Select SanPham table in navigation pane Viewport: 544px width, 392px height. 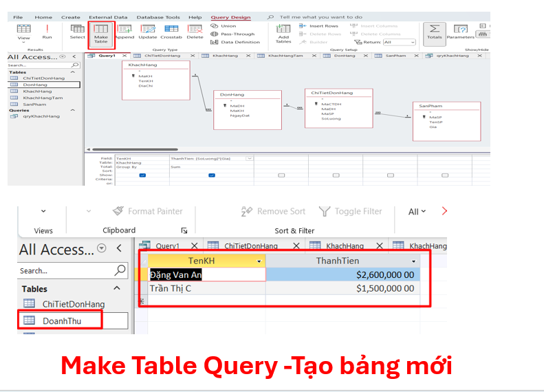coord(34,104)
